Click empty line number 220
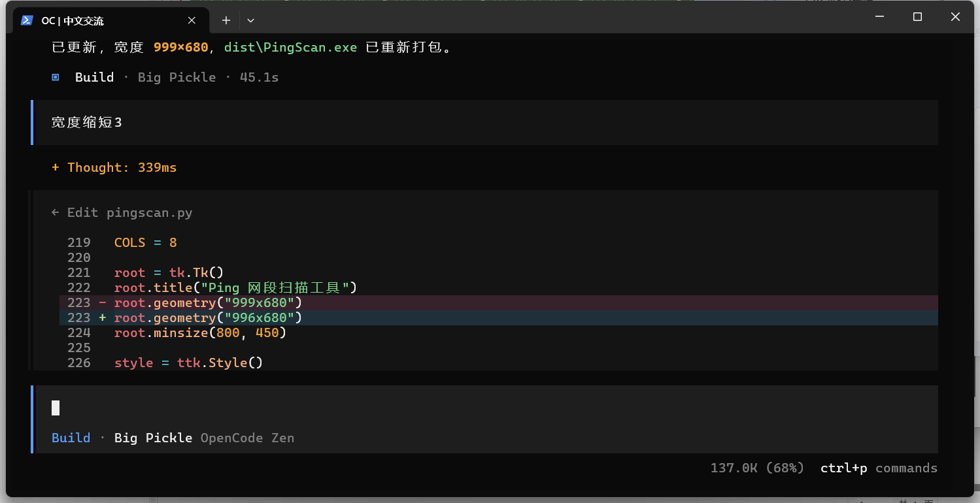 (x=79, y=257)
